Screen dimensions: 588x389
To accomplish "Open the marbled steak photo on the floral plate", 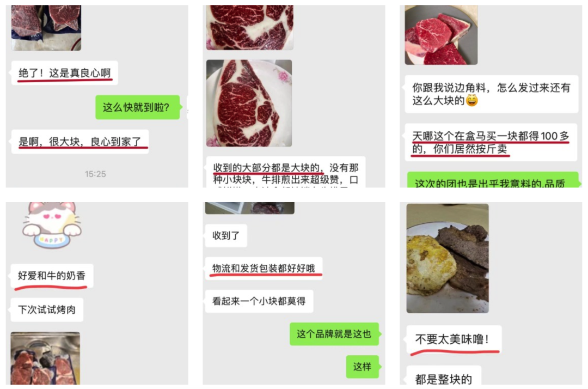I will tap(249, 103).
